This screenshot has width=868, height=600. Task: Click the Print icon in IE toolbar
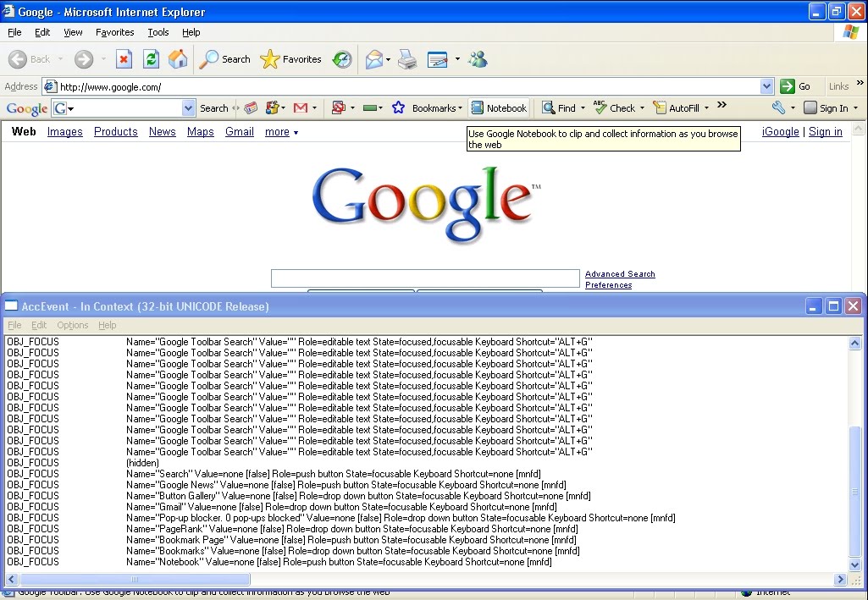tap(407, 59)
